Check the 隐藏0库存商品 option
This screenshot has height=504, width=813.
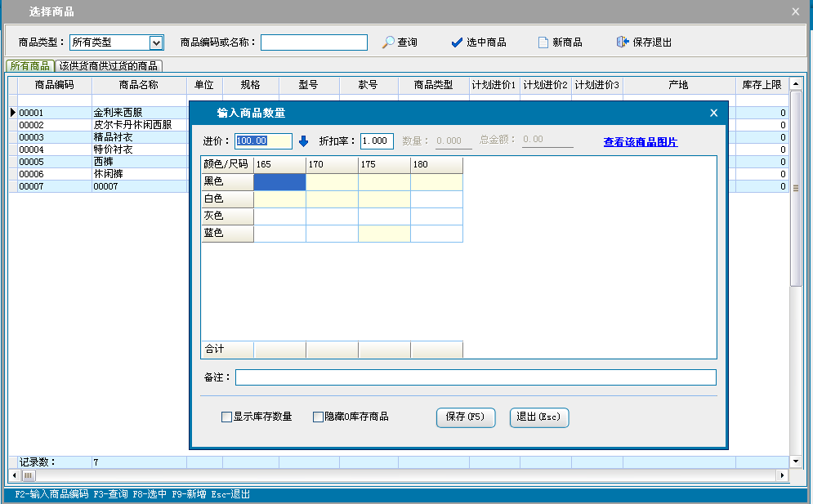point(319,417)
